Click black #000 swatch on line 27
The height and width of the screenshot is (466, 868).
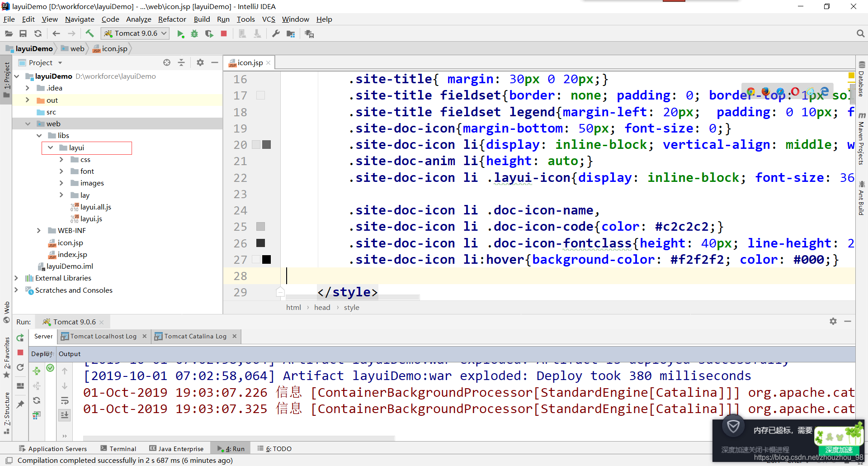pyautogui.click(x=266, y=259)
